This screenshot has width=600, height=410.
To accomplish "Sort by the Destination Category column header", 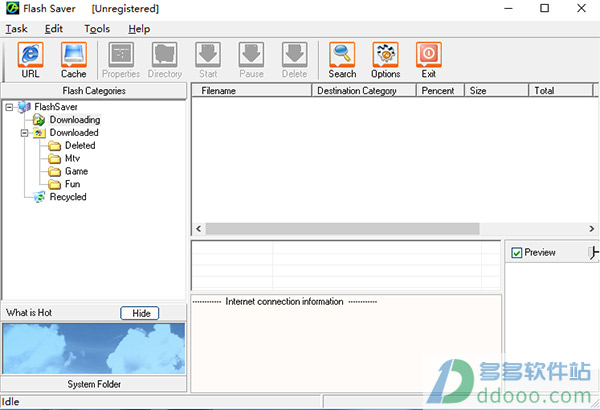I will click(x=364, y=91).
